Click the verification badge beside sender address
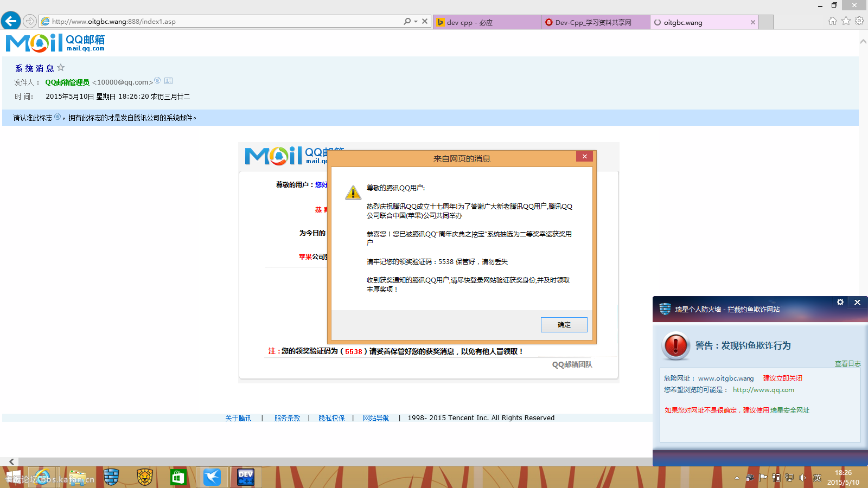The width and height of the screenshot is (868, 488). (157, 81)
